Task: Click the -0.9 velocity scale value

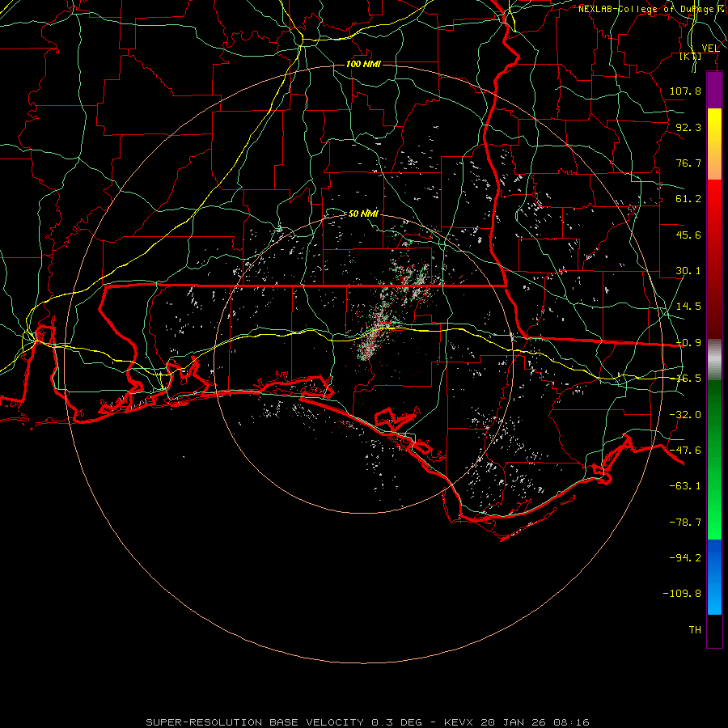Action: (x=688, y=343)
